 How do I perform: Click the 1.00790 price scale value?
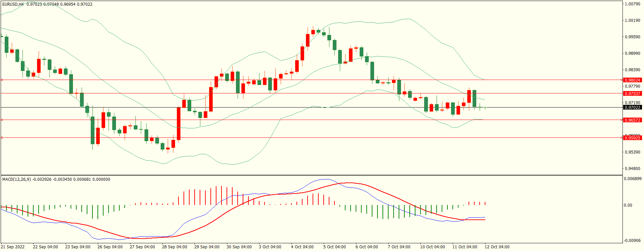[632, 4]
